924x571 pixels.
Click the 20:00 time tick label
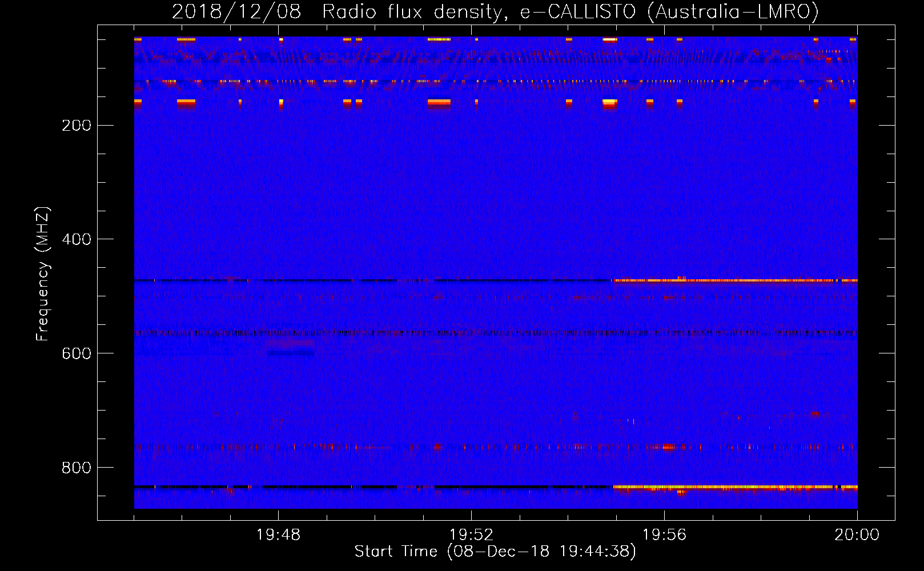857,535
